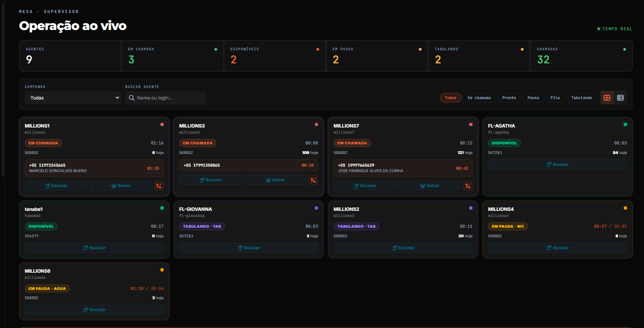Switch to grid card view

(x=607, y=98)
